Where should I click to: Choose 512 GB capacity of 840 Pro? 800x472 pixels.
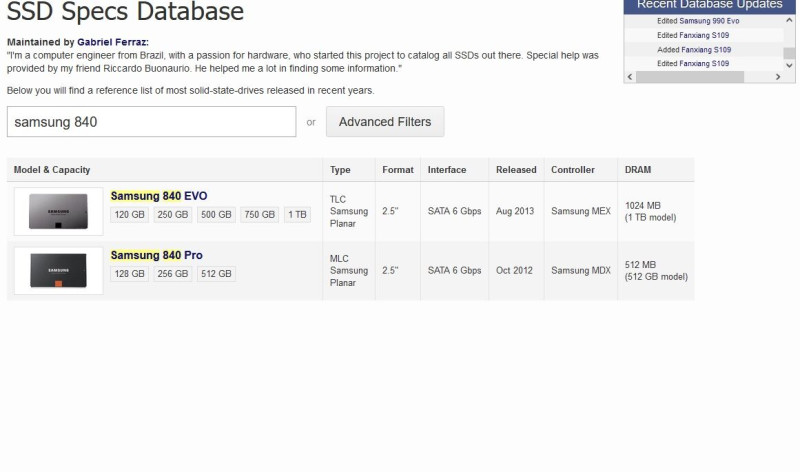point(216,274)
